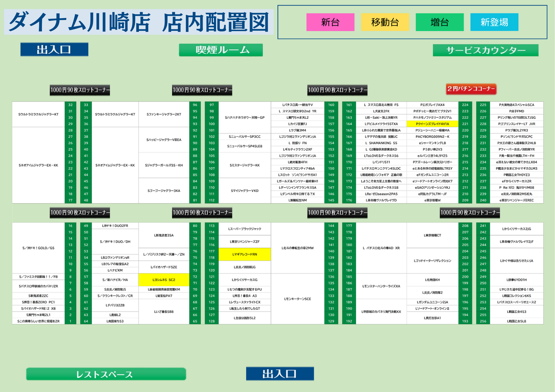Click the Lカイジ狂宴FJ machine row

point(297,124)
